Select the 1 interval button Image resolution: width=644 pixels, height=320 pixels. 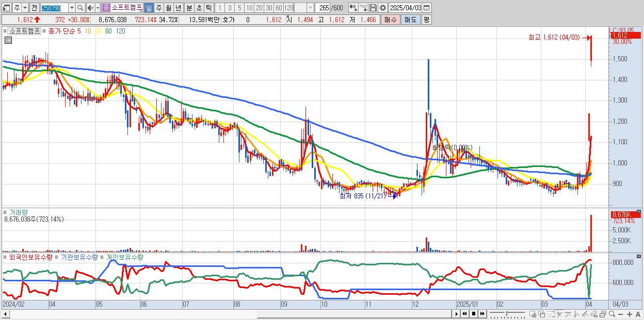click(220, 8)
